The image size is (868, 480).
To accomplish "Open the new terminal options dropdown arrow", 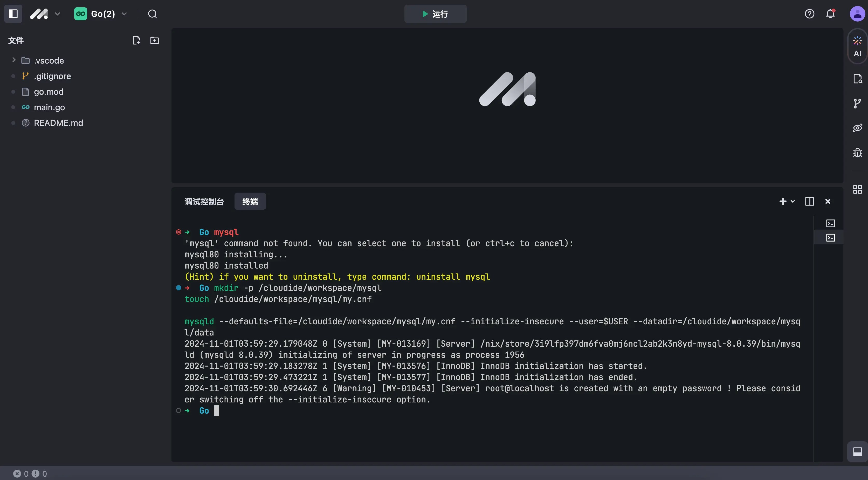I will 793,201.
